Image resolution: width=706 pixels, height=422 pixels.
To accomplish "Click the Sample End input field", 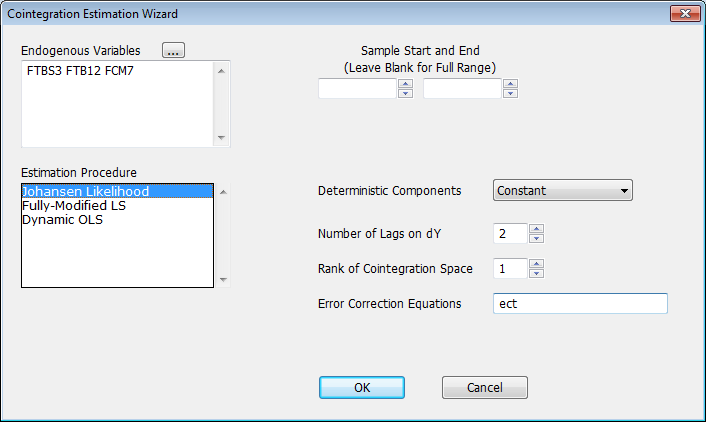I will [x=462, y=89].
